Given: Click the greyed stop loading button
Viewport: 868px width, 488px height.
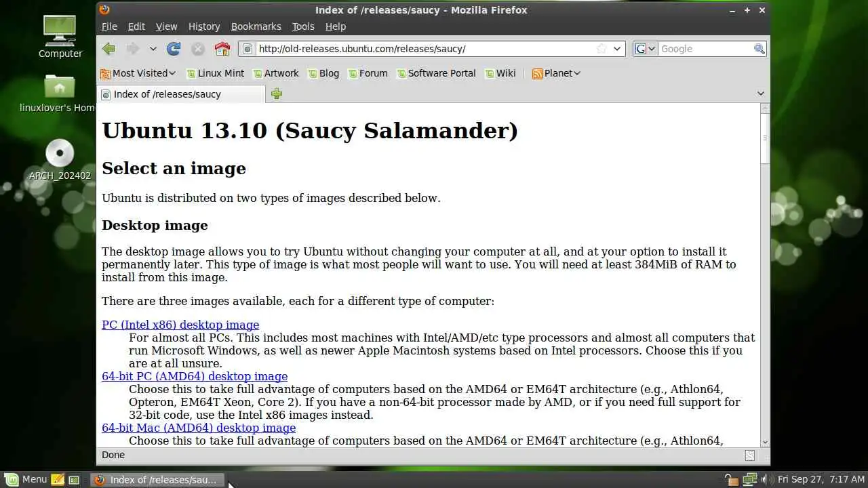Looking at the screenshot, I should 198,49.
